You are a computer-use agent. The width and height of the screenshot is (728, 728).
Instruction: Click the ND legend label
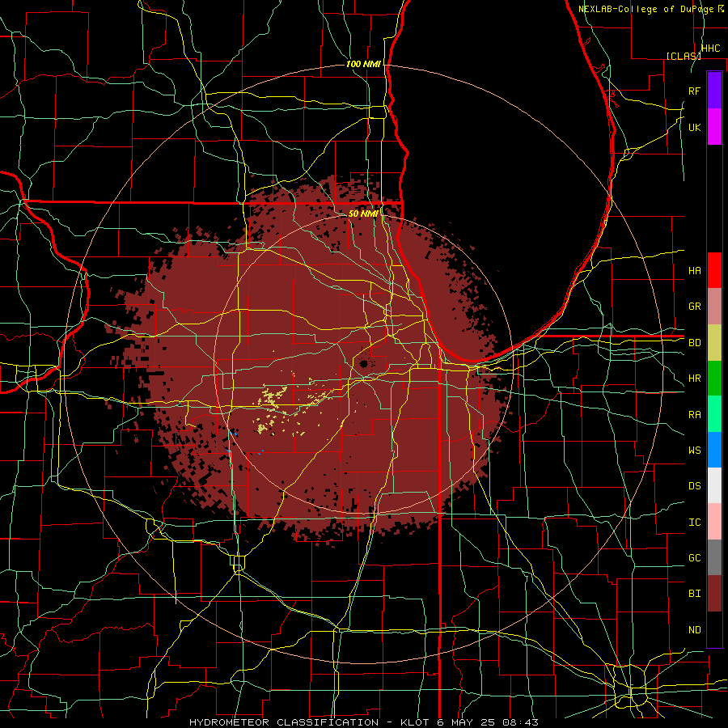(x=694, y=630)
